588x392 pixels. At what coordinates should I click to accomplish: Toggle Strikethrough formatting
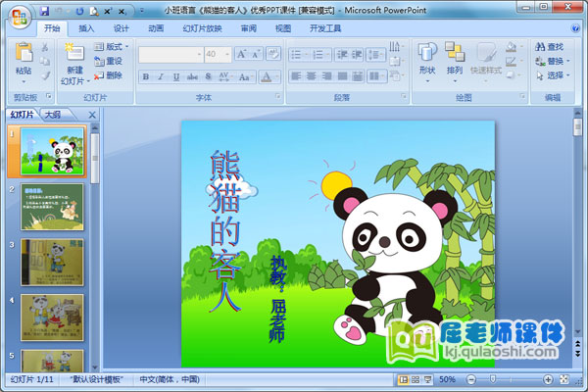pos(192,76)
